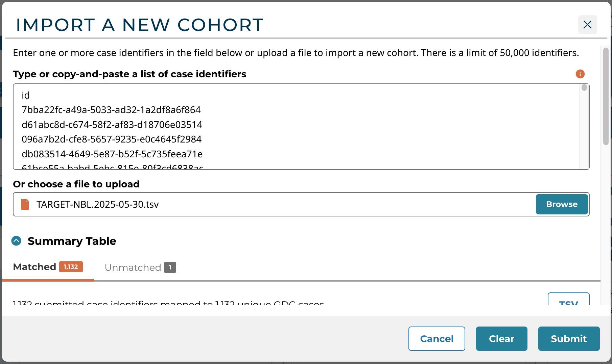Download matched results via TSV button
612x364 pixels.
[x=568, y=301]
